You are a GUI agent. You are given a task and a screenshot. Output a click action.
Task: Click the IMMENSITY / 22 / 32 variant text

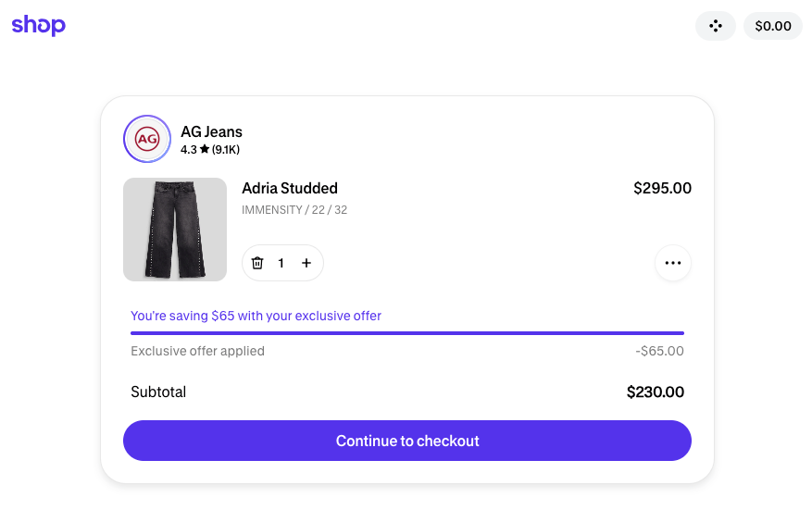tap(294, 210)
